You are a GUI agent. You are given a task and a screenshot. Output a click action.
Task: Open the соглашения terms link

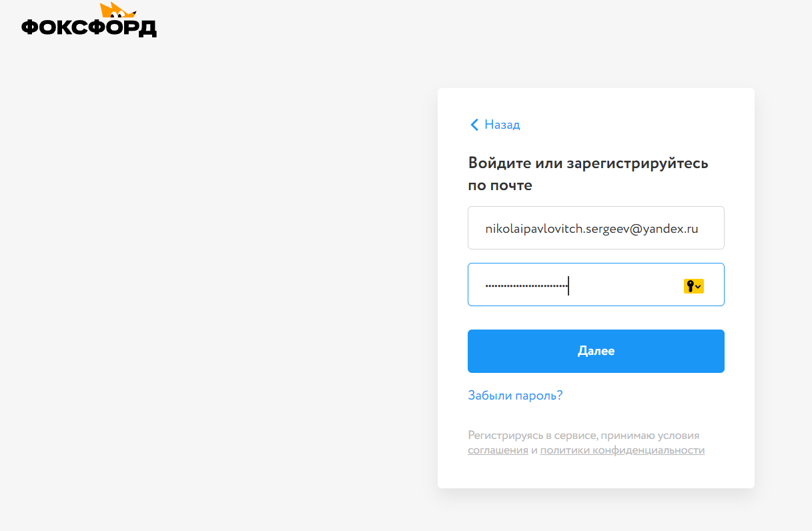[498, 450]
